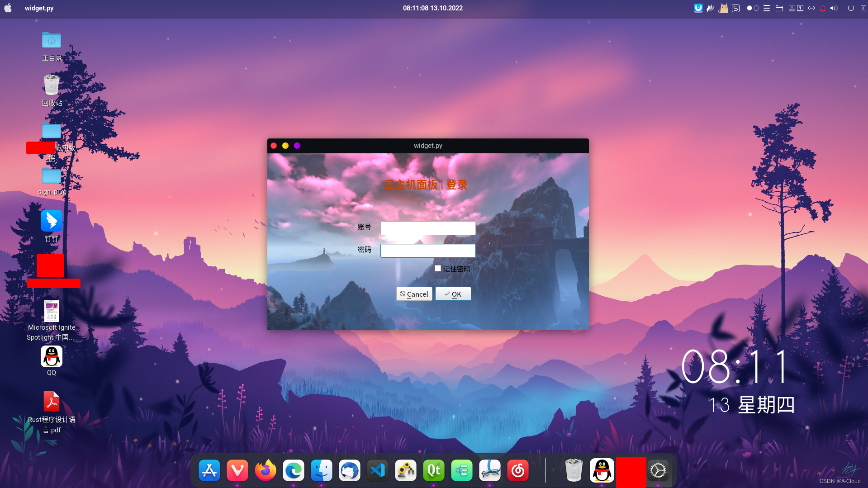This screenshot has width=868, height=488.
Task: Open the folder tray icon
Action: click(x=779, y=8)
